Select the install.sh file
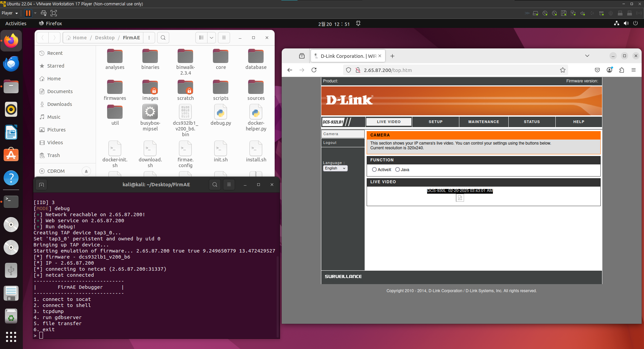Viewport: 644px width, 349px height. [x=256, y=152]
